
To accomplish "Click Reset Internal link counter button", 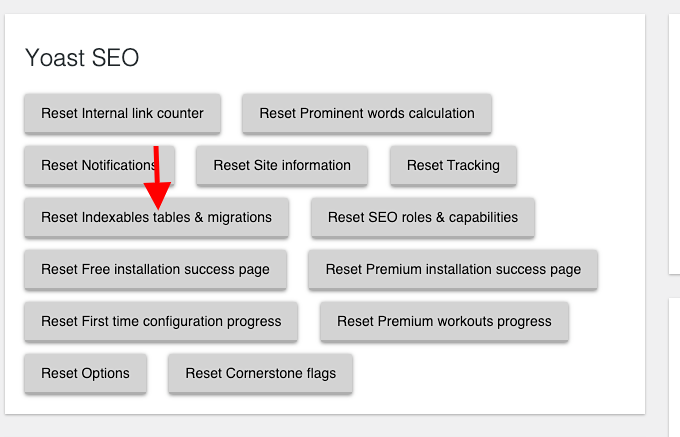I will click(x=123, y=113).
